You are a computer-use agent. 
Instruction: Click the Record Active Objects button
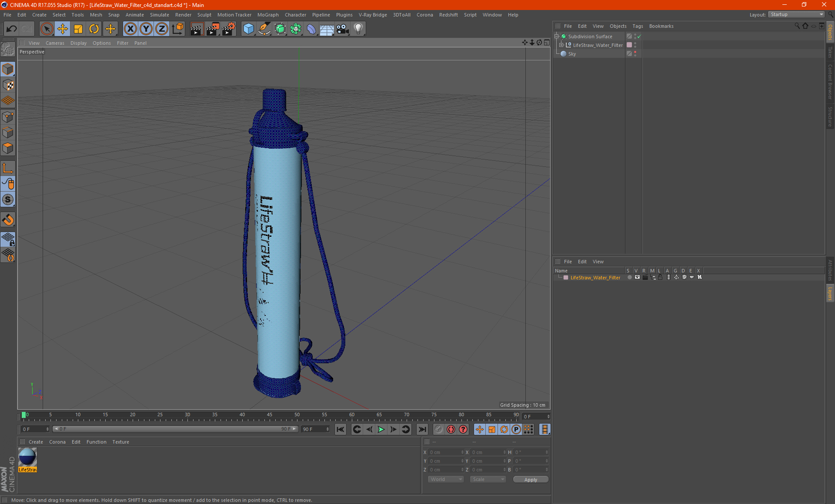coord(439,429)
